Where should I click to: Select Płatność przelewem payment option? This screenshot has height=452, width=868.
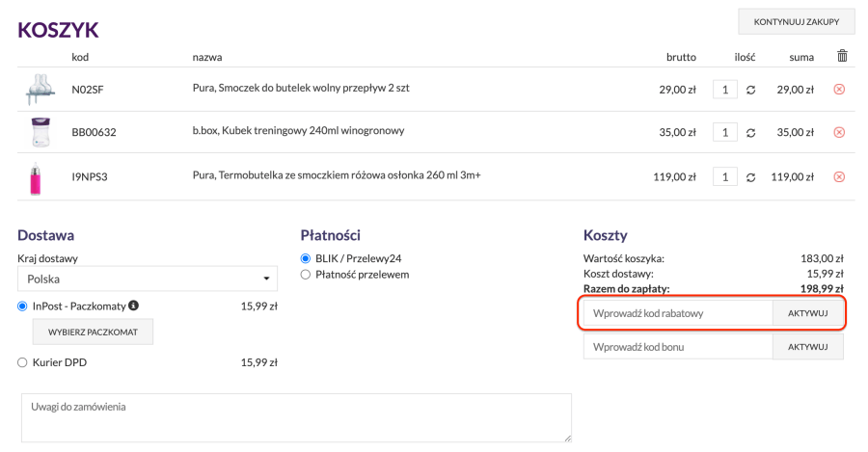(306, 275)
